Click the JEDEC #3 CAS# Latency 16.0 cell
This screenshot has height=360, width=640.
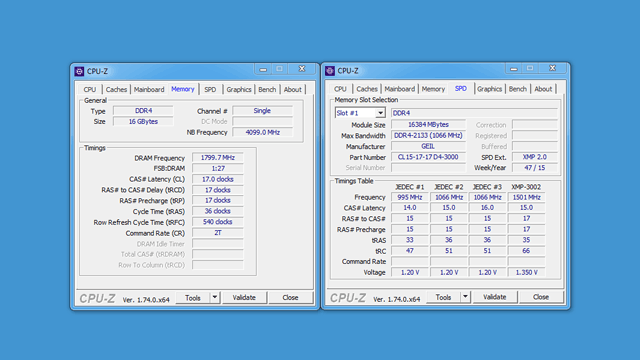click(x=487, y=208)
